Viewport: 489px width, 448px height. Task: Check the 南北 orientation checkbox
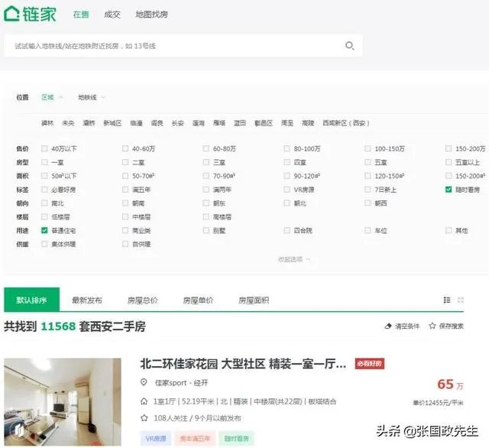[44, 203]
